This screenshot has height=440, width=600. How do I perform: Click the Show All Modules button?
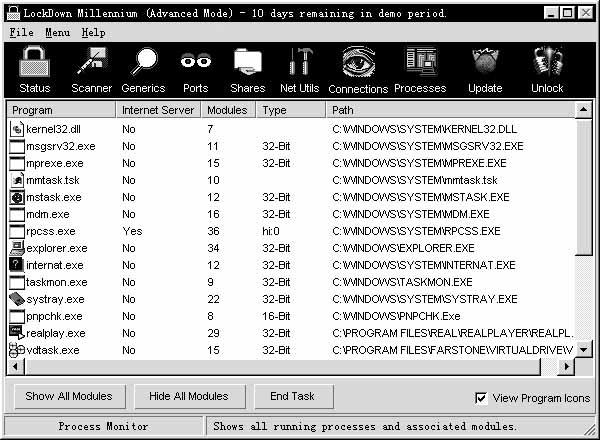(69, 396)
